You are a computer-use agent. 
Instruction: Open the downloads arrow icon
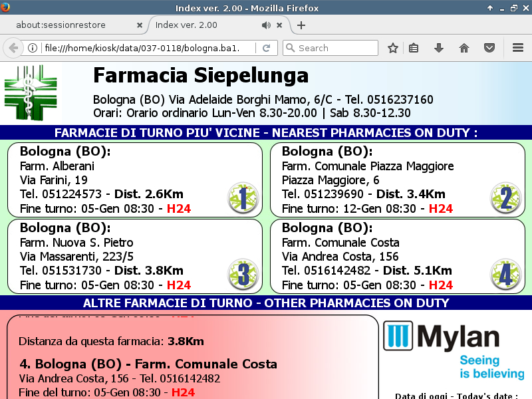click(x=438, y=48)
